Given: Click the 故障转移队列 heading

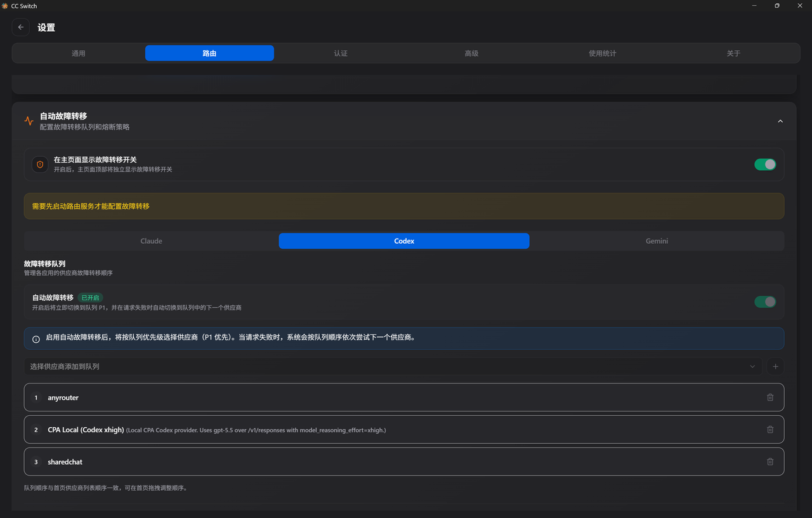Looking at the screenshot, I should click(44, 263).
